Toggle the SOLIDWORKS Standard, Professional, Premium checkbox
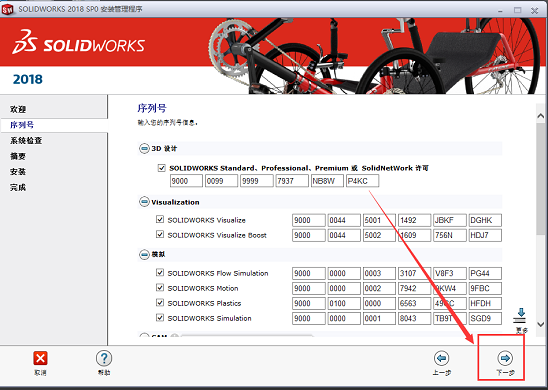The width and height of the screenshot is (548, 390). point(161,168)
